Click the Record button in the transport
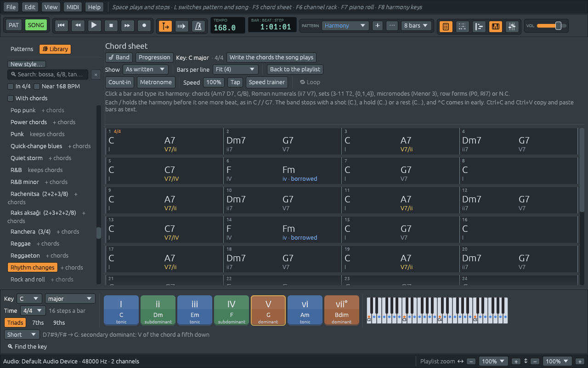The height and width of the screenshot is (368, 588). [144, 26]
